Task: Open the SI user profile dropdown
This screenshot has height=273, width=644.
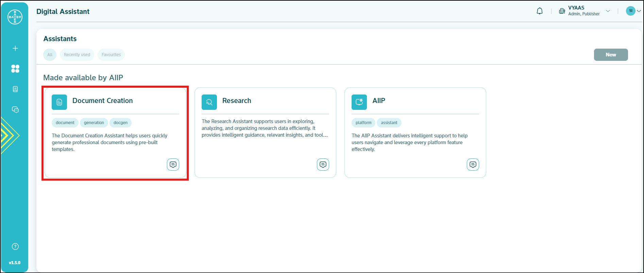Action: coord(633,11)
